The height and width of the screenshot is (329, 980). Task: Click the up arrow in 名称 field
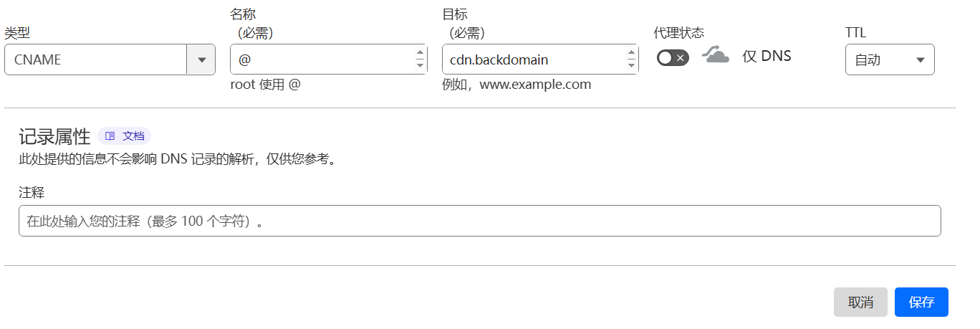[x=420, y=52]
